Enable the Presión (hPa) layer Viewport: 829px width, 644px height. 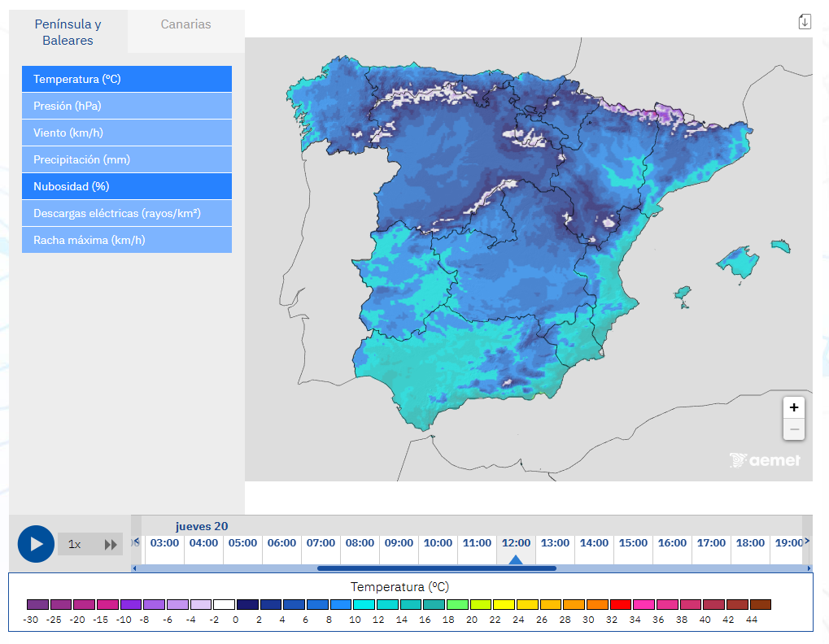tap(127, 106)
